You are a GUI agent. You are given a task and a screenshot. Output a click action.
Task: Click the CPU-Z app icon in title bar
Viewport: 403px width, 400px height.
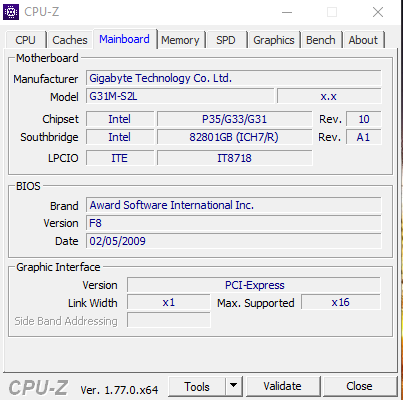[x=11, y=12]
